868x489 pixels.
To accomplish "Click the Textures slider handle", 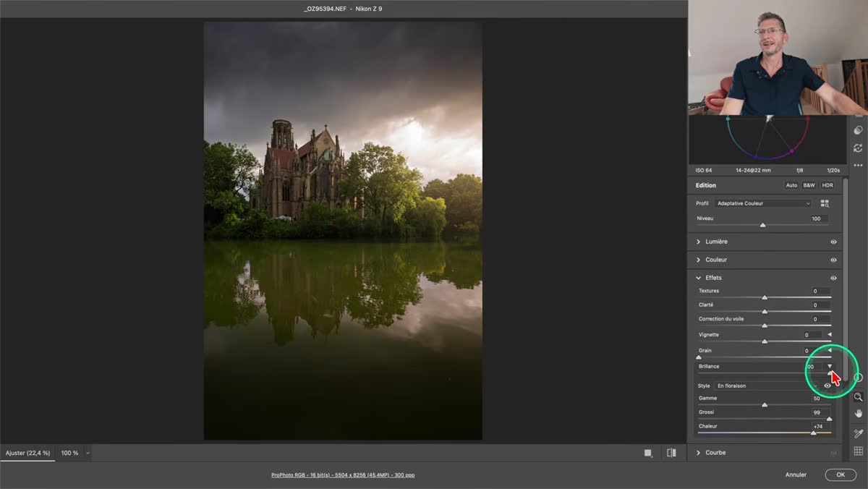I will pos(765,297).
